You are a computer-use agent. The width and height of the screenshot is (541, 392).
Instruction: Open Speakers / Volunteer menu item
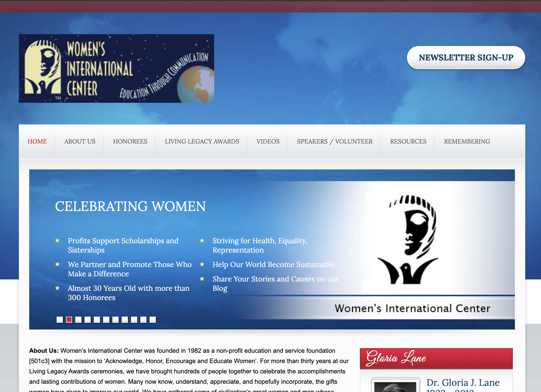click(x=335, y=142)
